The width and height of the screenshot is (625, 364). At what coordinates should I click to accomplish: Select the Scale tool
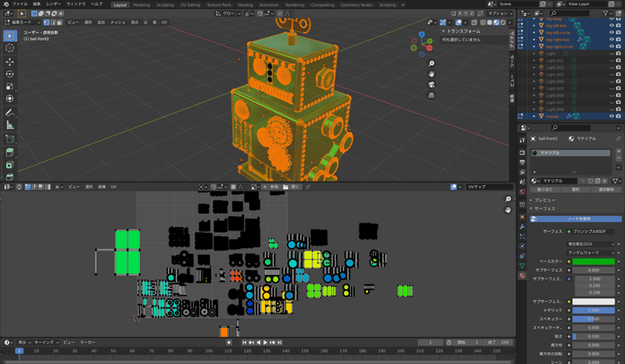(9, 87)
